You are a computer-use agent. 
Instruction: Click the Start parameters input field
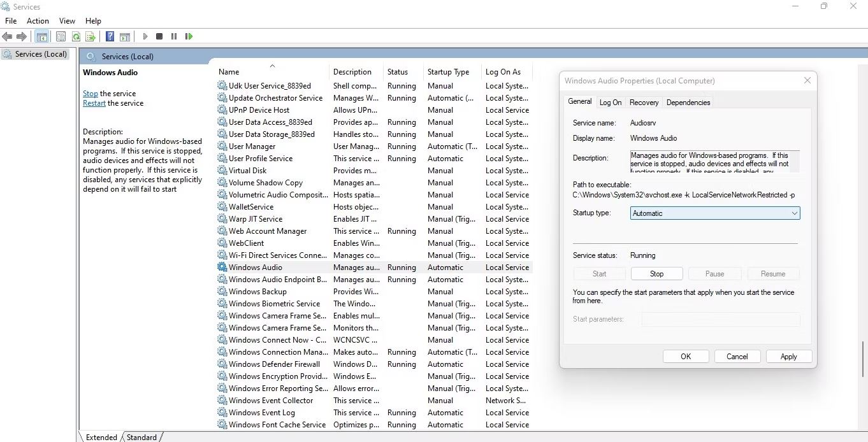[x=720, y=319]
